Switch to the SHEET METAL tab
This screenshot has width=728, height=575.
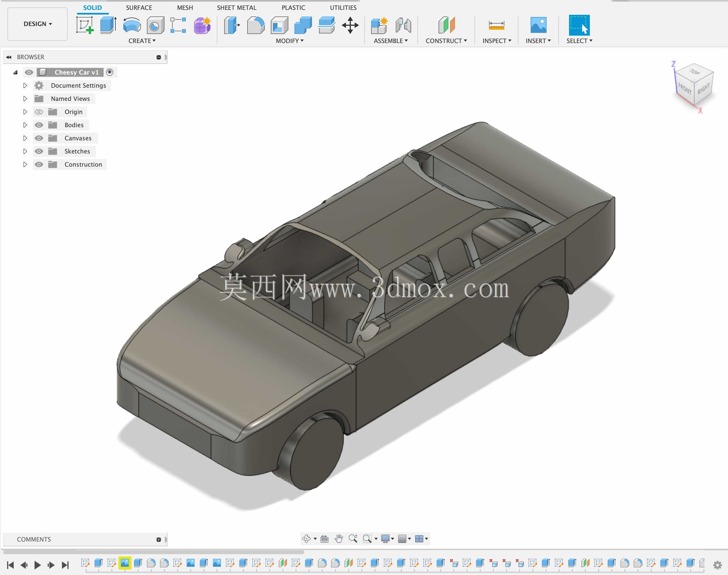point(236,7)
